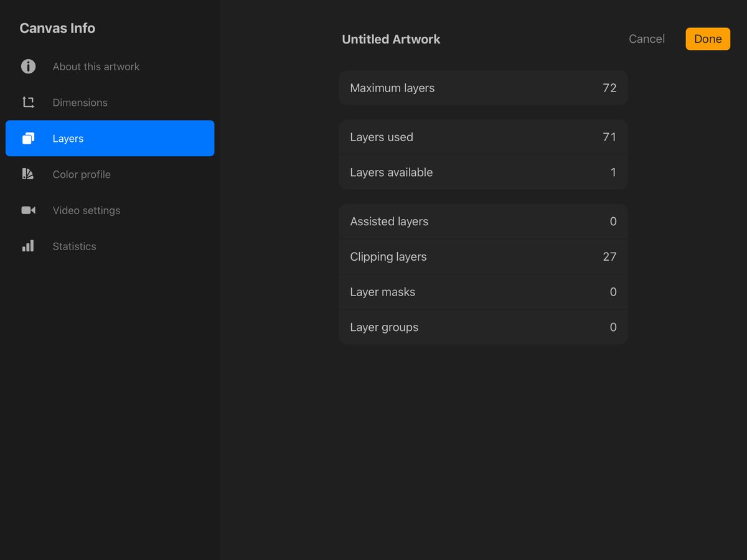The width and height of the screenshot is (747, 560).
Task: Tap the Done button
Action: coord(708,39)
